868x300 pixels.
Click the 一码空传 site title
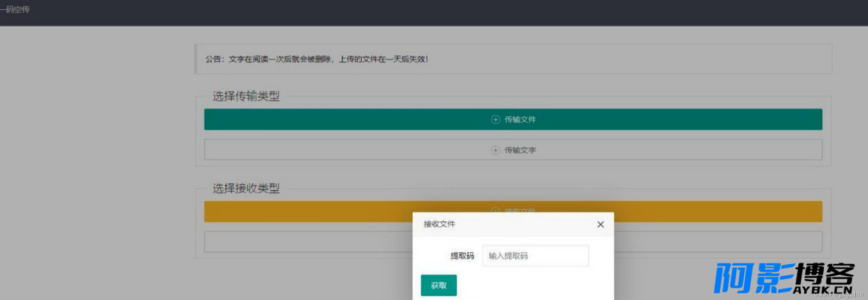pyautogui.click(x=15, y=10)
